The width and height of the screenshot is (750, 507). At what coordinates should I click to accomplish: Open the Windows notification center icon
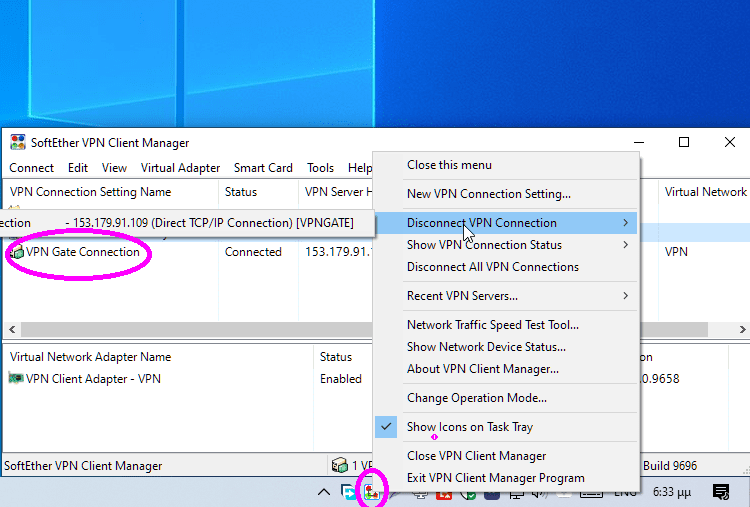[721, 492]
